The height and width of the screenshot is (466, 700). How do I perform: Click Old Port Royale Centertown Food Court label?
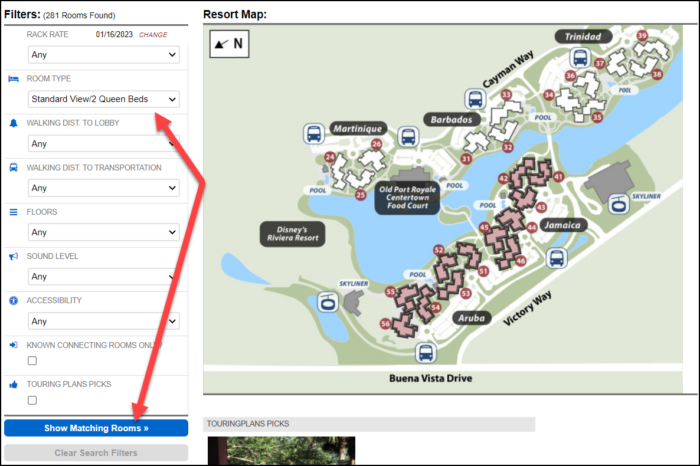(407, 197)
